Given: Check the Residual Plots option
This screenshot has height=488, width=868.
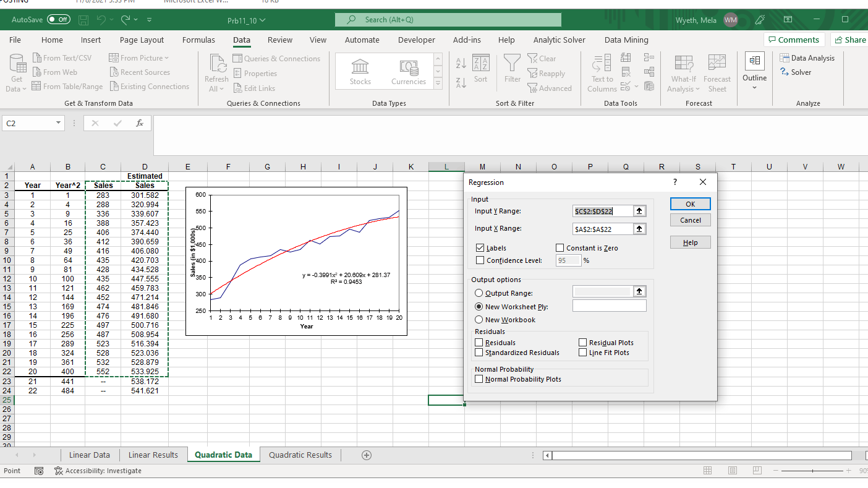Looking at the screenshot, I should (x=582, y=343).
